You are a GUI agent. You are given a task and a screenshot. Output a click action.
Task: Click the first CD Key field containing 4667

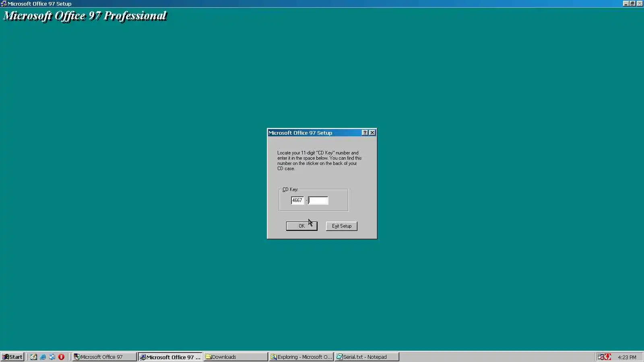coord(297,200)
